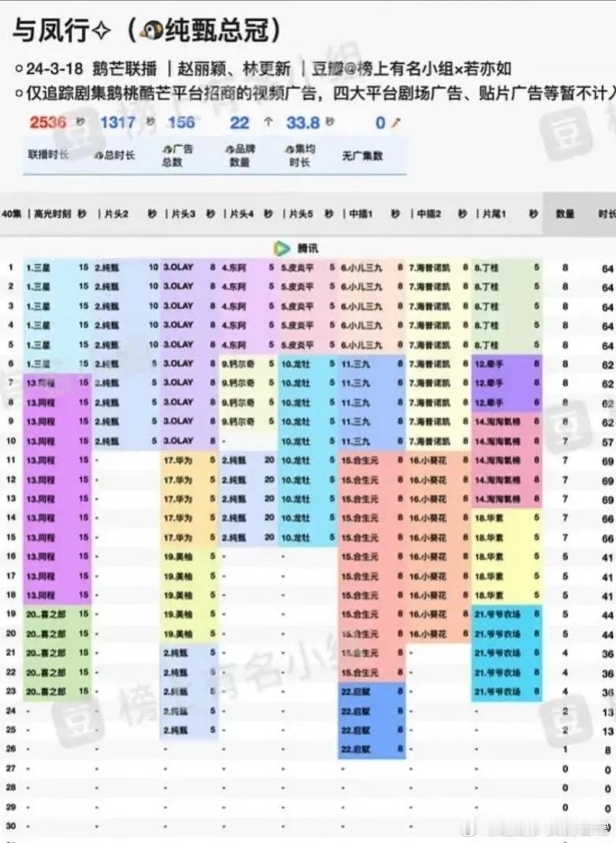This screenshot has height=843, width=616.
Task: Click the row number 30
Action: coord(11,826)
